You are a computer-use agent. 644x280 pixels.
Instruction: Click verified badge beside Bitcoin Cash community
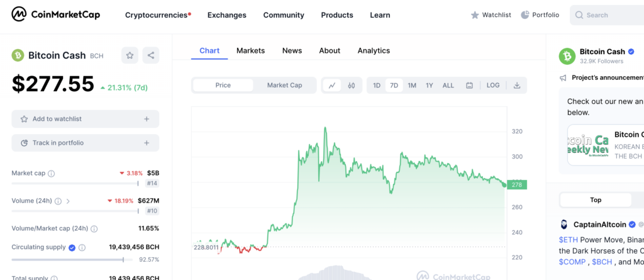point(631,52)
